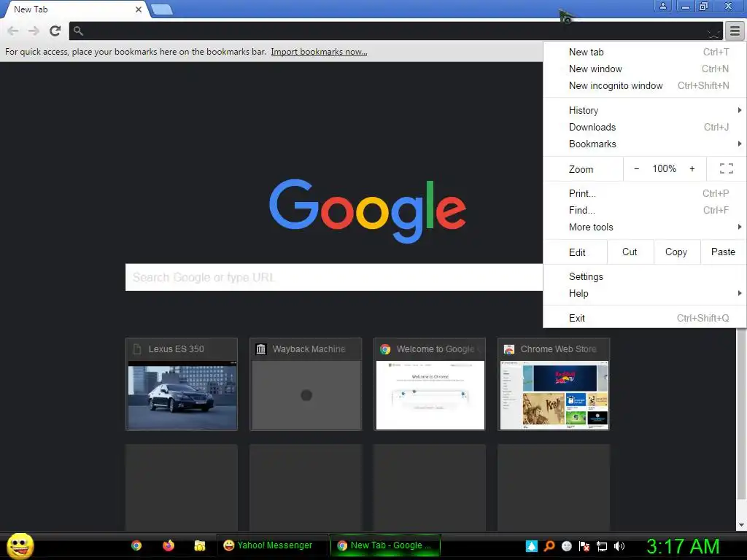The height and width of the screenshot is (560, 747).
Task: Open a New incognito window
Action: [645, 86]
